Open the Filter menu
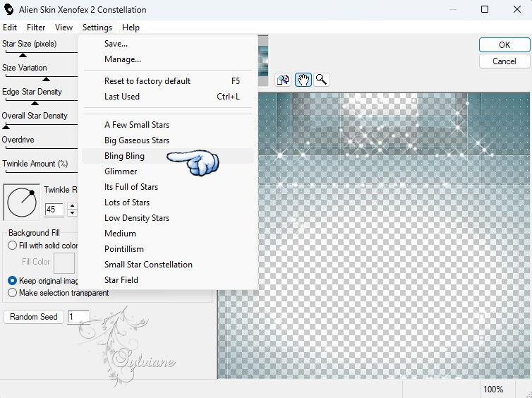 (x=36, y=28)
